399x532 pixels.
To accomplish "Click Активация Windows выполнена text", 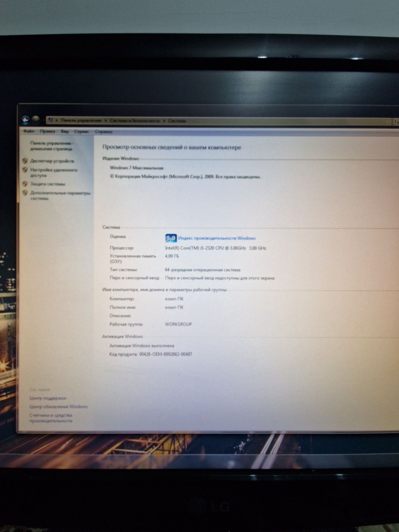I will [142, 346].
